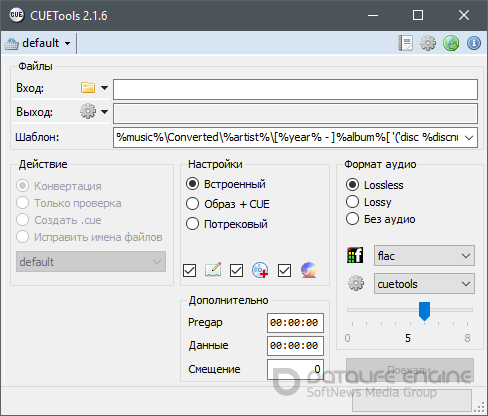Click the compression level slider thumb
The height and width of the screenshot is (416, 488).
[x=424, y=311]
